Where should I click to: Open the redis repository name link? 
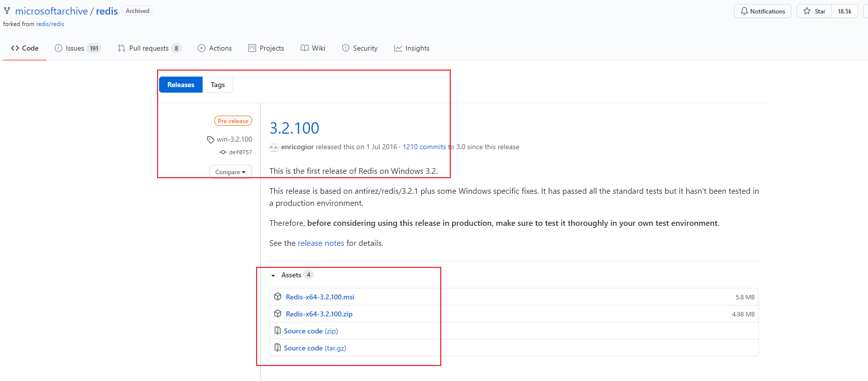click(x=107, y=11)
